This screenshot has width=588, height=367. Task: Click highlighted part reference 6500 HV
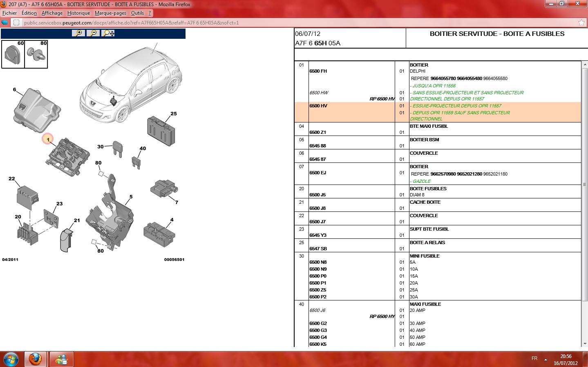pyautogui.click(x=318, y=106)
